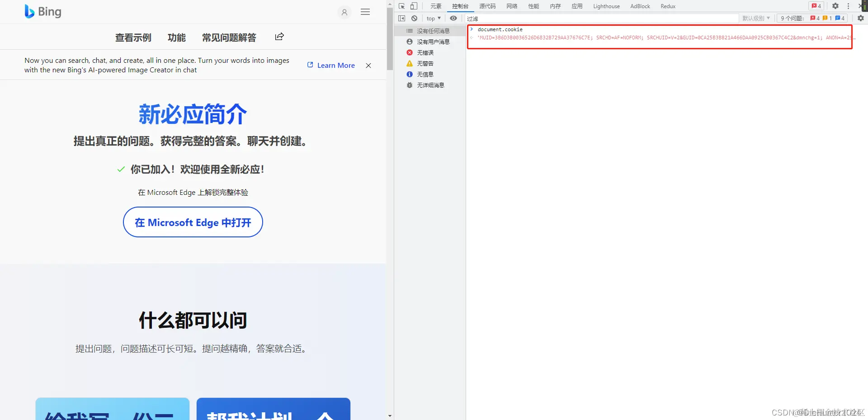Open the 常见问题解答 navigation item
This screenshot has width=868, height=420.
click(x=229, y=38)
